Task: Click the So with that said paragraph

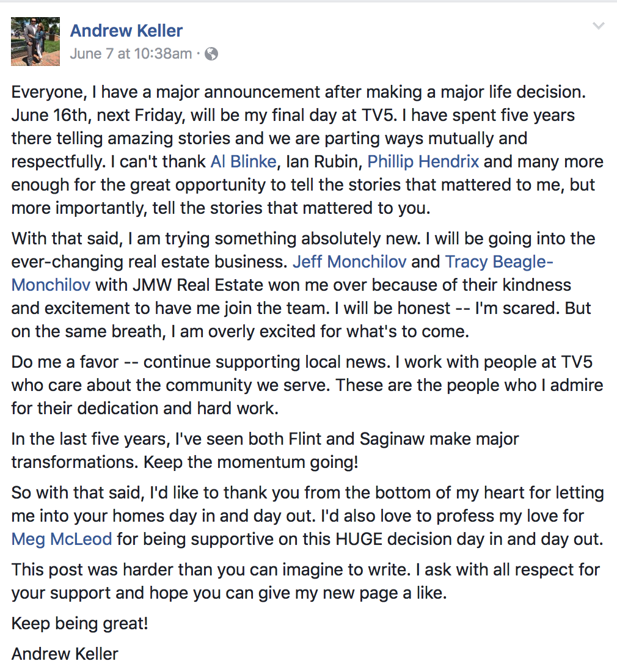Action: [308, 516]
